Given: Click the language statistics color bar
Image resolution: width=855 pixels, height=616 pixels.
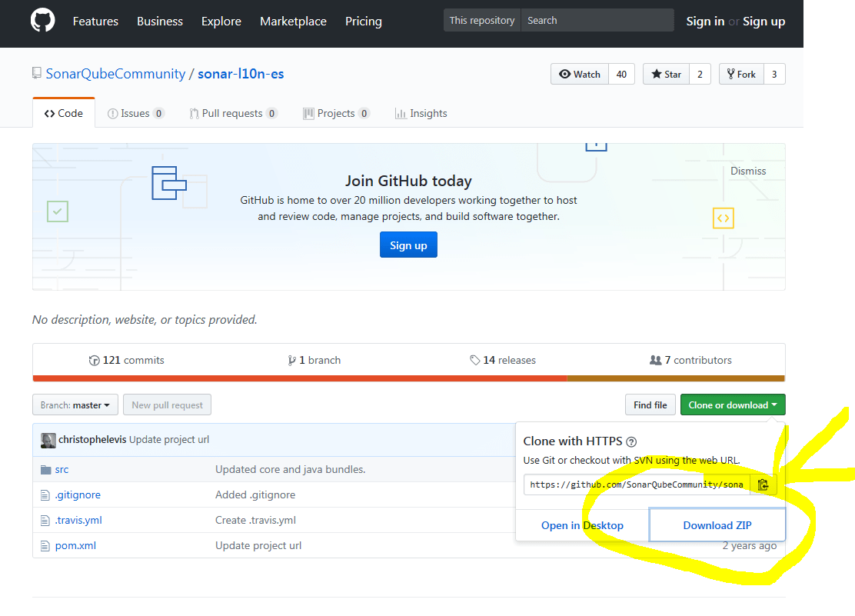Looking at the screenshot, I should point(408,378).
